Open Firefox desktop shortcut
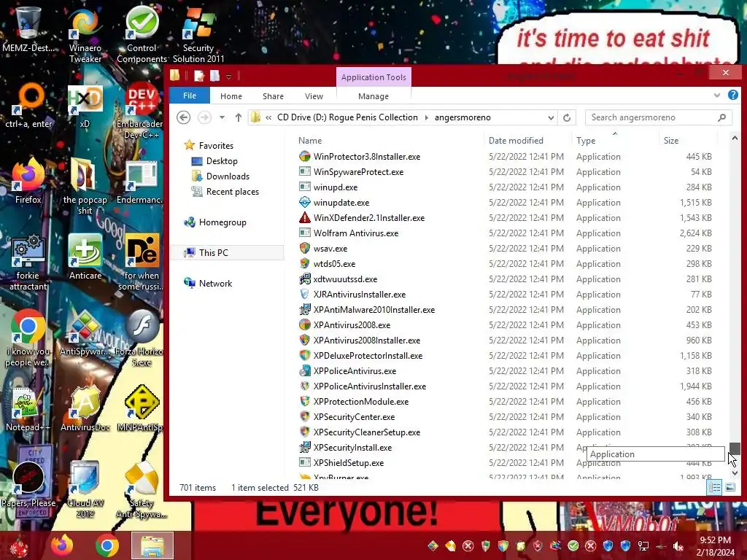 pyautogui.click(x=28, y=181)
